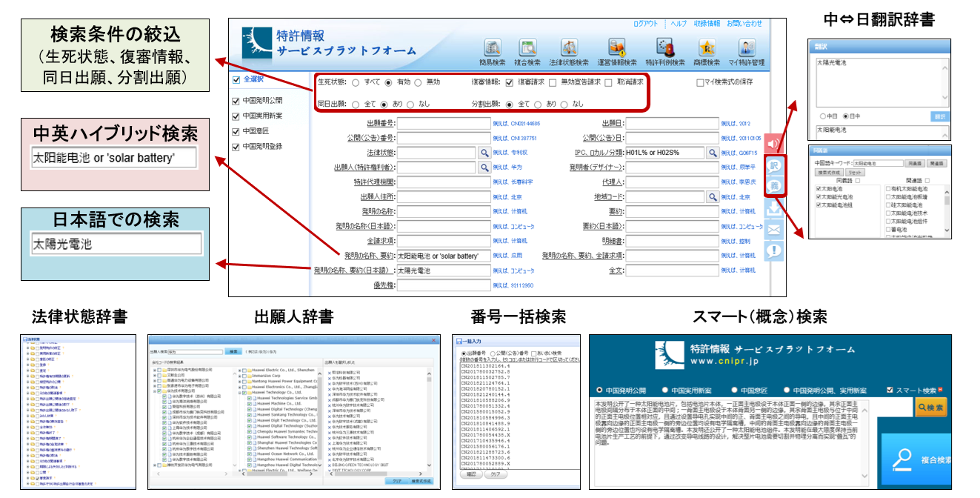Uncheck 中国意匠 in the left list
Image resolution: width=980 pixels, height=498 pixels.
[x=236, y=131]
